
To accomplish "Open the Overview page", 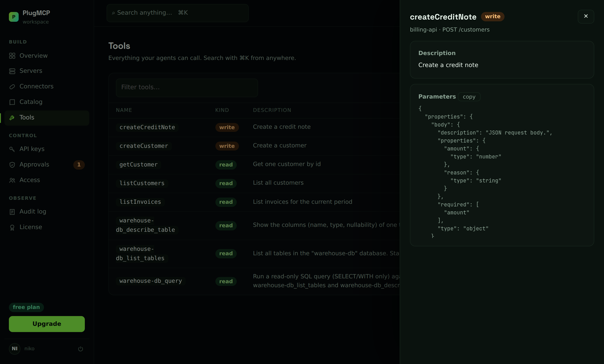I will [47, 56].
